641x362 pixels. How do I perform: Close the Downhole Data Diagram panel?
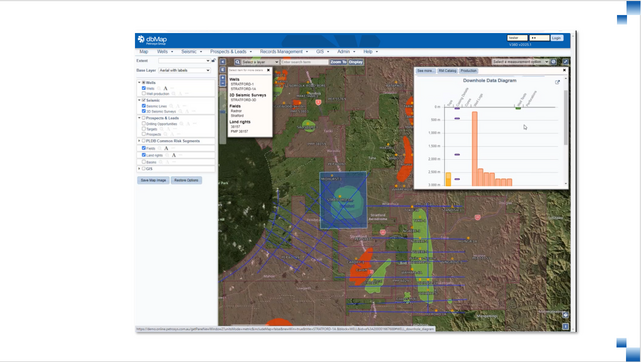[565, 70]
